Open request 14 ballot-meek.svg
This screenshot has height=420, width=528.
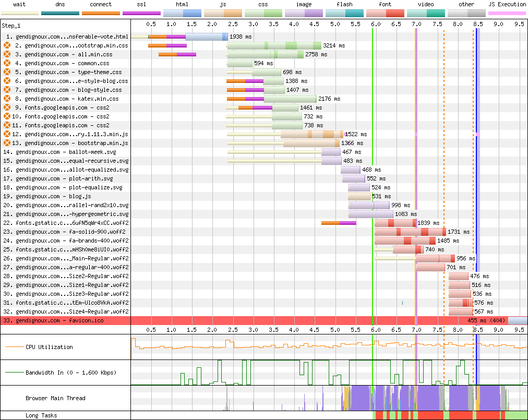[65, 152]
